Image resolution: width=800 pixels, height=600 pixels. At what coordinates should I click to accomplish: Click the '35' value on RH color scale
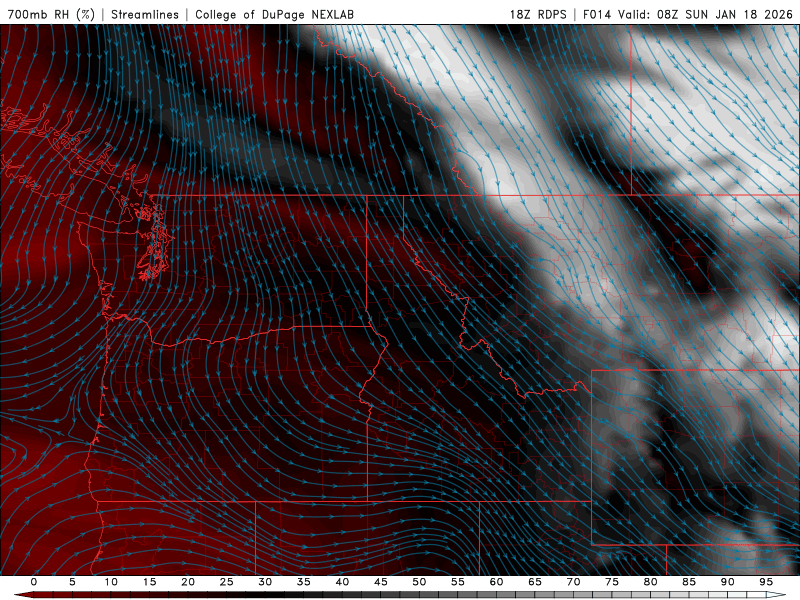tap(304, 582)
